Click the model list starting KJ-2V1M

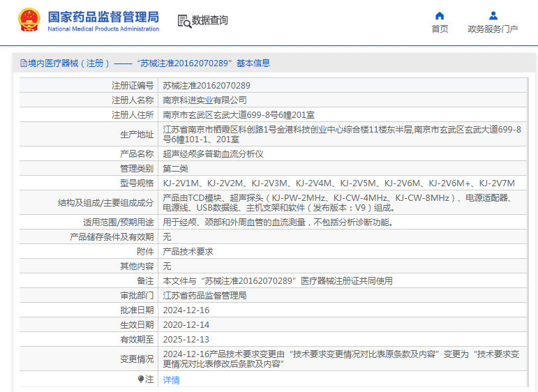click(x=338, y=183)
